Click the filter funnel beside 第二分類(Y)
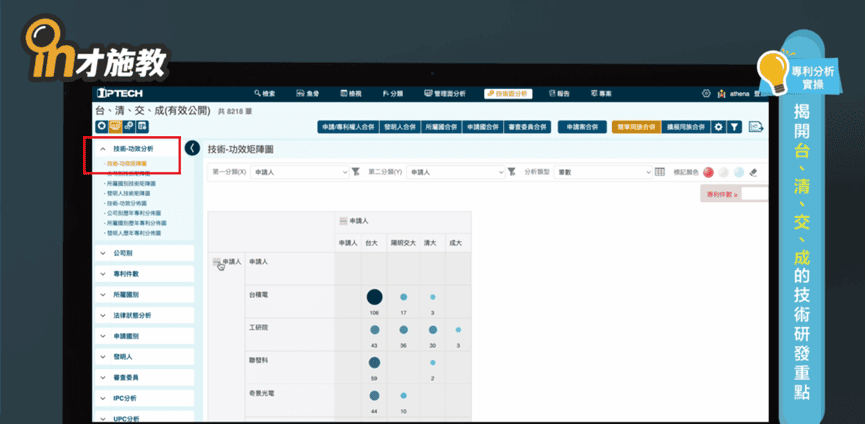865x424 pixels. point(511,172)
